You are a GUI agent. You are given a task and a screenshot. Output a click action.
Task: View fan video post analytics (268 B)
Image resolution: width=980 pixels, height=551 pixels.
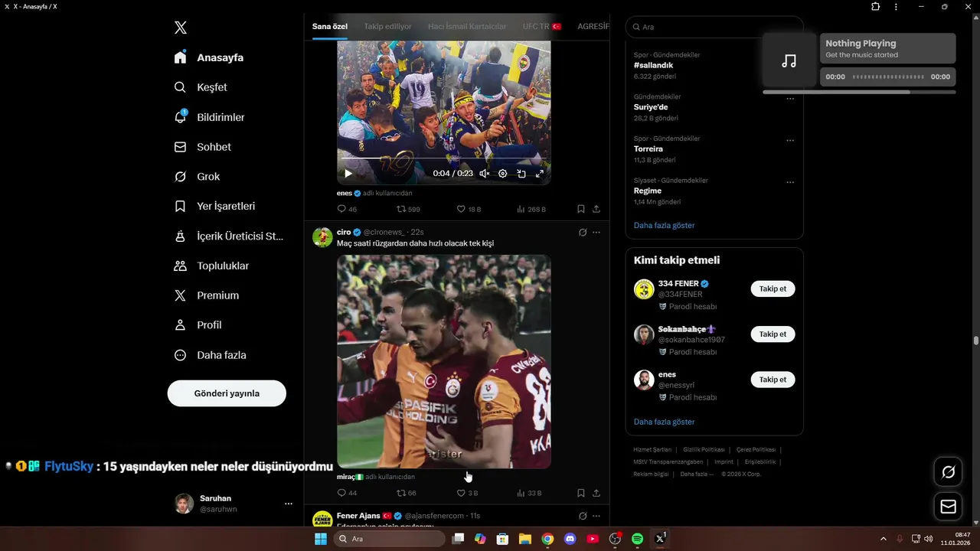coord(531,209)
